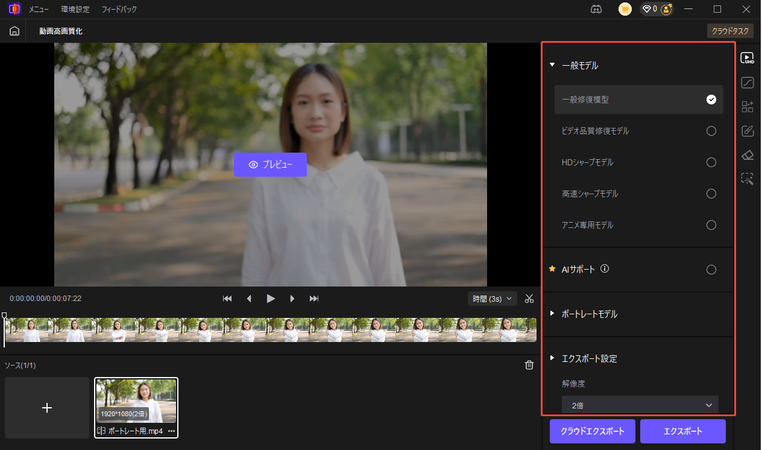This screenshot has height=450, width=762.
Task: Click the プレビュー button
Action: click(270, 165)
